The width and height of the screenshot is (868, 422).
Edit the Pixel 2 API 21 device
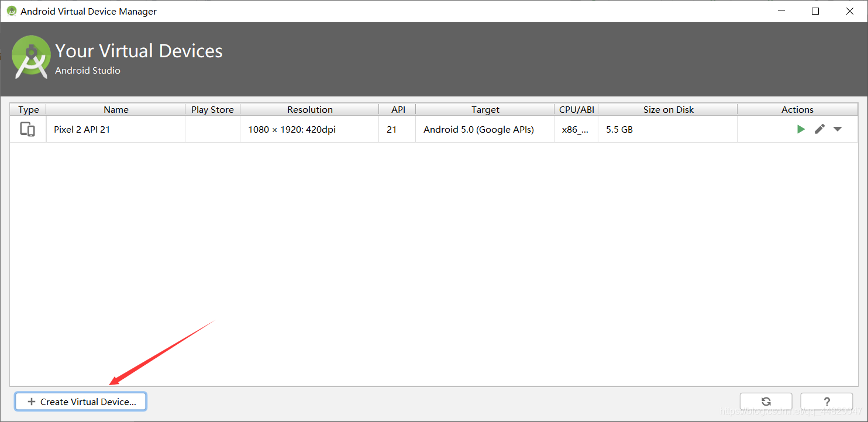click(819, 129)
